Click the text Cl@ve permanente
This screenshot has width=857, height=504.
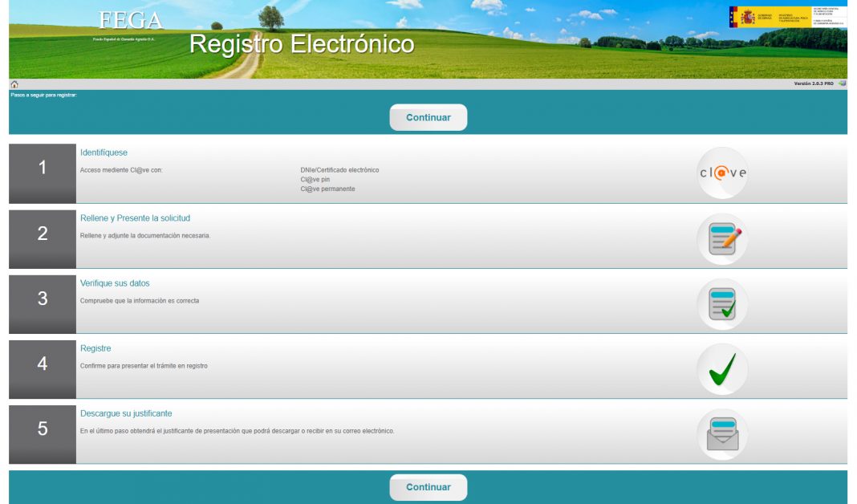click(x=327, y=189)
